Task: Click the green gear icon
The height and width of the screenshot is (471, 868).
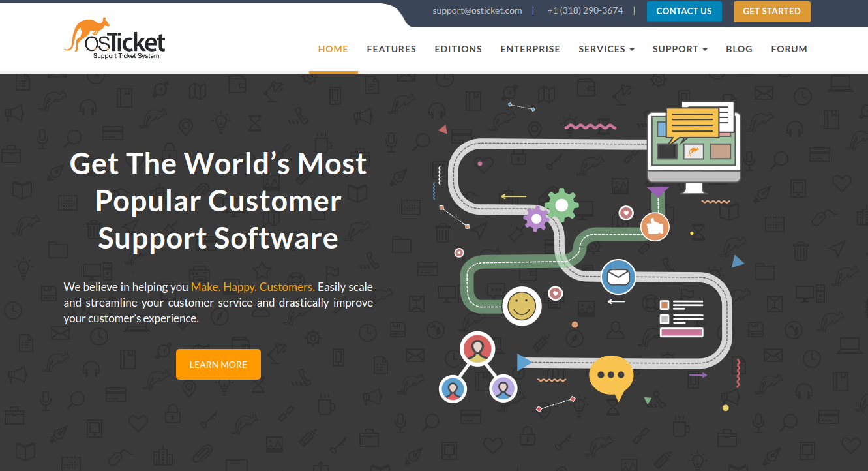Action: (x=561, y=204)
